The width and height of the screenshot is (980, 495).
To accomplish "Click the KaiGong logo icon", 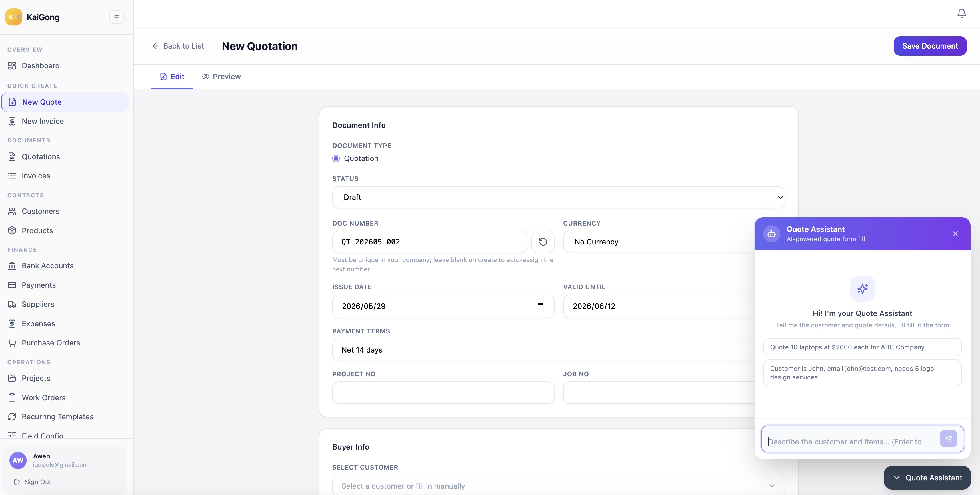I will [14, 17].
